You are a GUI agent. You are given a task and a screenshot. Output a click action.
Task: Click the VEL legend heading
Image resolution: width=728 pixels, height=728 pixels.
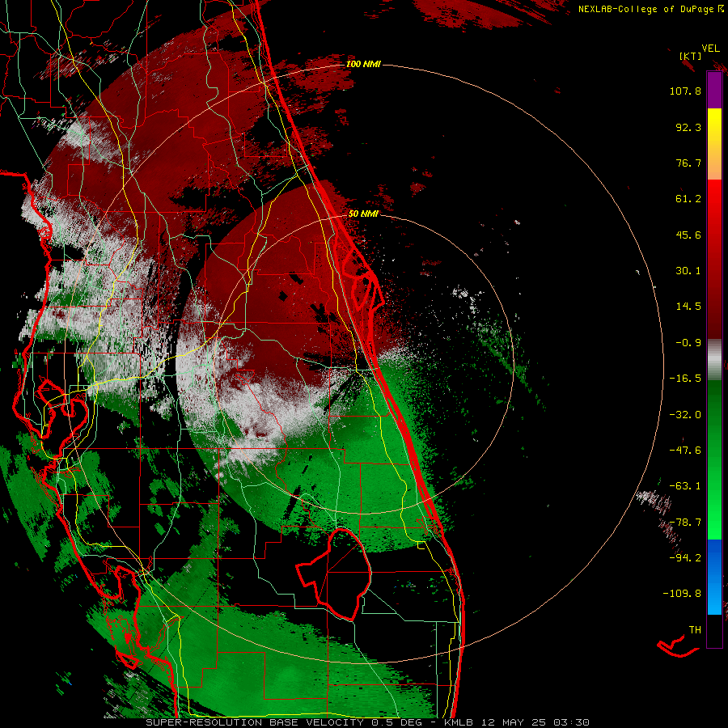(x=710, y=49)
